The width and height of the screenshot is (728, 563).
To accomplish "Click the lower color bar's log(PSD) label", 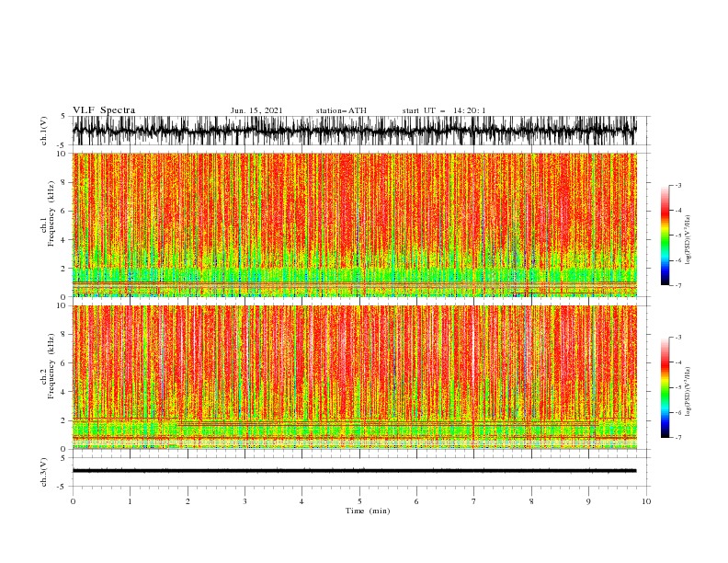I will (x=688, y=391).
